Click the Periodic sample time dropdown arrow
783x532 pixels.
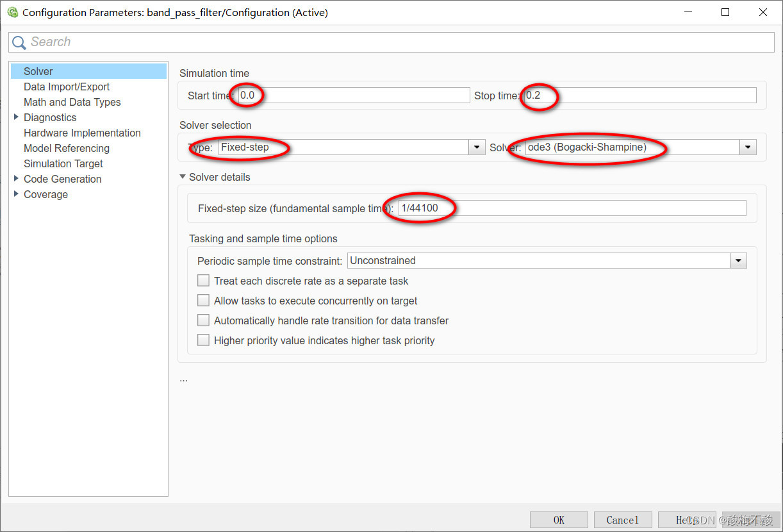click(739, 261)
